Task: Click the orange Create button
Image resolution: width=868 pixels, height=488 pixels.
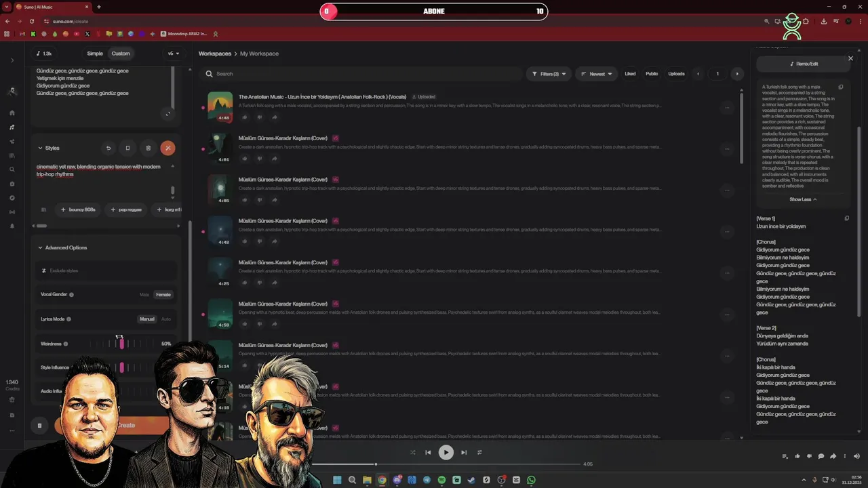Action: 126,426
